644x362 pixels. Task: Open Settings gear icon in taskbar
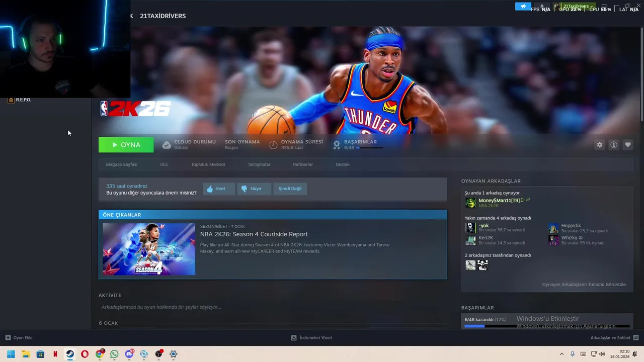[174, 354]
